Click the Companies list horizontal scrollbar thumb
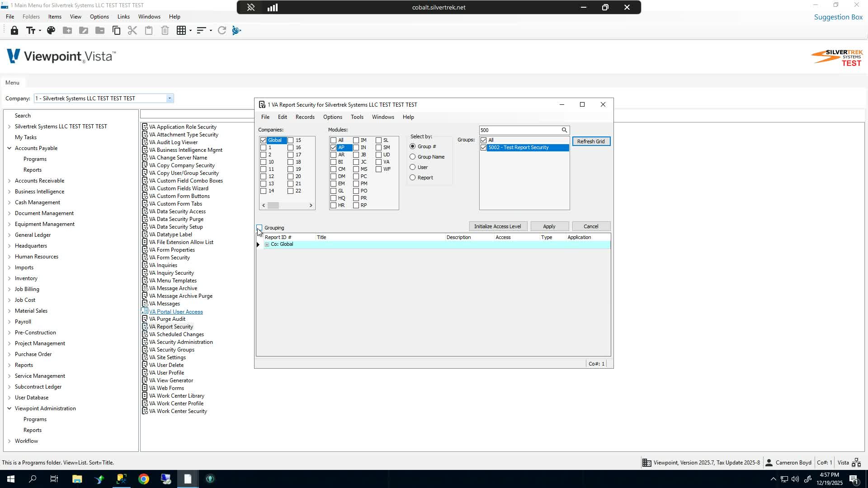 [x=273, y=206]
